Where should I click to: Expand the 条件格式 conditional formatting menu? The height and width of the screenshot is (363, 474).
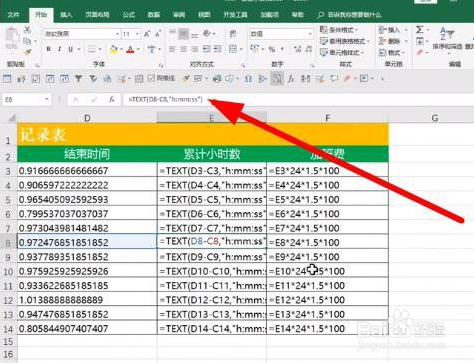[x=339, y=30]
